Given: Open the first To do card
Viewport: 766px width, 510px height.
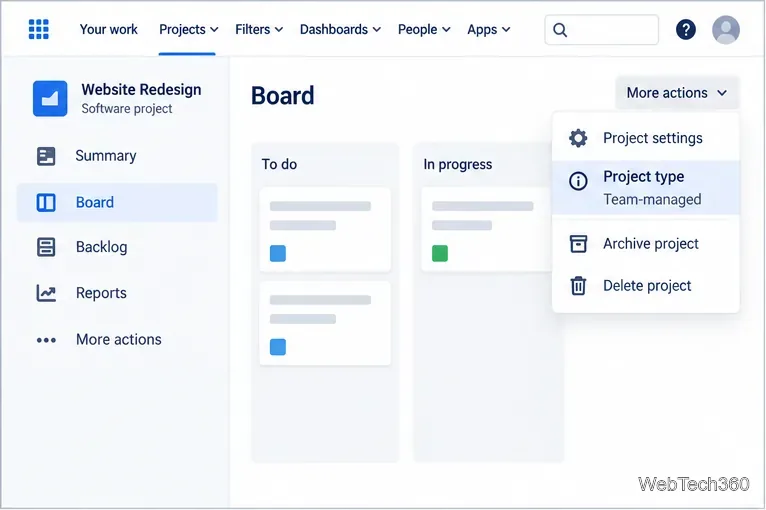Looking at the screenshot, I should [325, 230].
